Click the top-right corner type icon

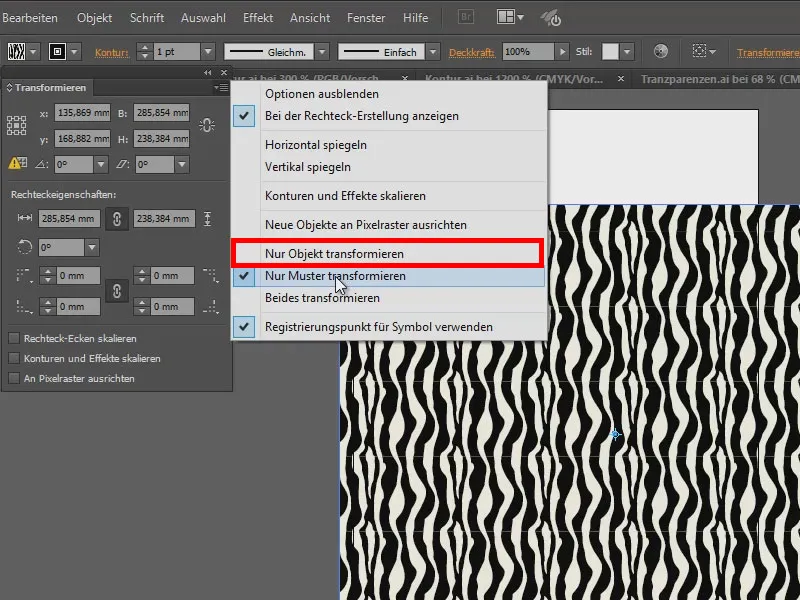pos(211,276)
